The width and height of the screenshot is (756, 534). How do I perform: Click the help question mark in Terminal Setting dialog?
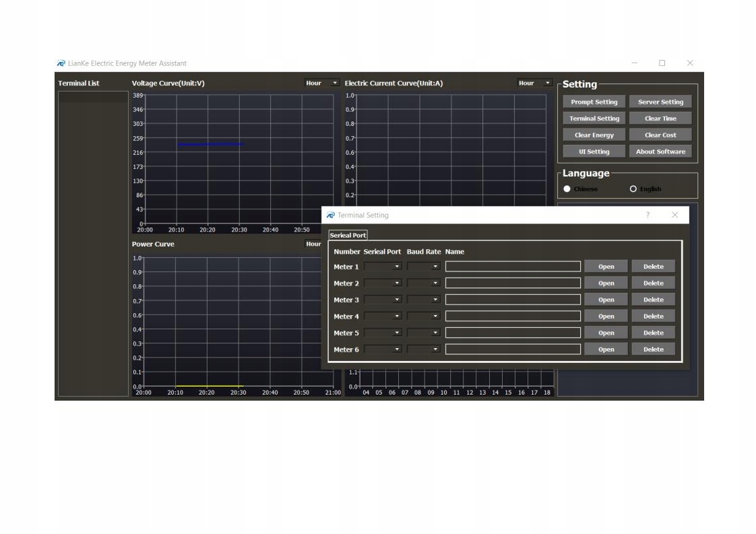648,215
